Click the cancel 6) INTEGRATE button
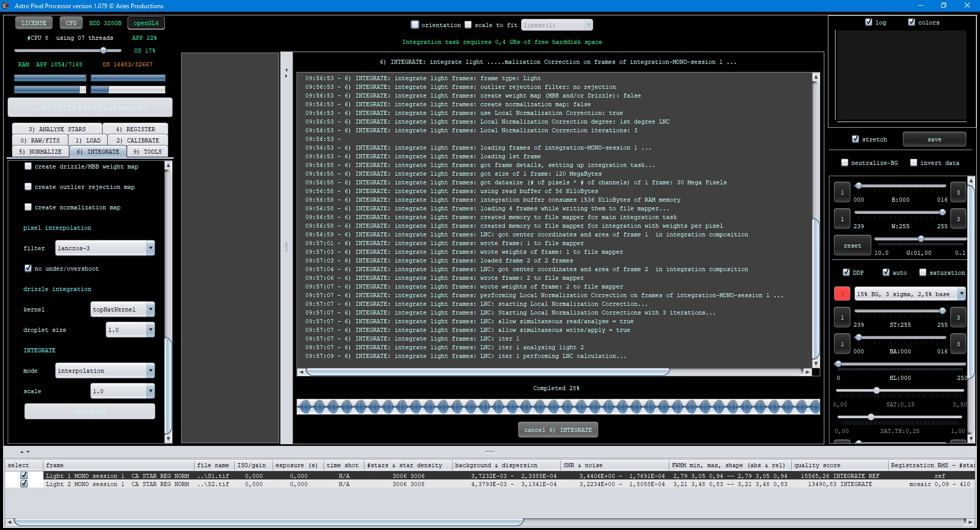Viewport: 980px width, 530px height. (x=557, y=430)
